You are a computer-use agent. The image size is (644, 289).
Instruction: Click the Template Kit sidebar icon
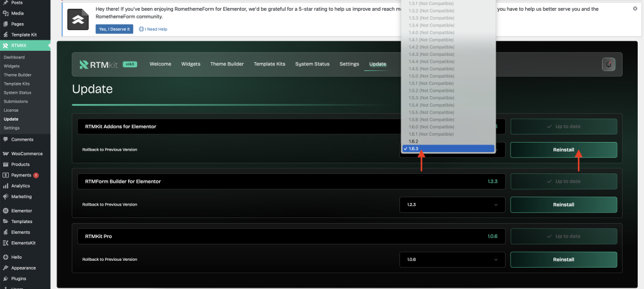point(6,35)
